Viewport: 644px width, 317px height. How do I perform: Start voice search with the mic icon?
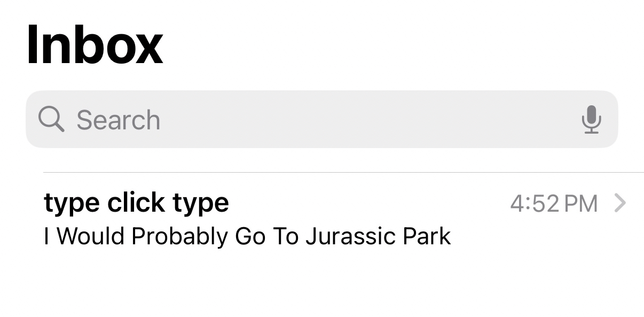[591, 119]
